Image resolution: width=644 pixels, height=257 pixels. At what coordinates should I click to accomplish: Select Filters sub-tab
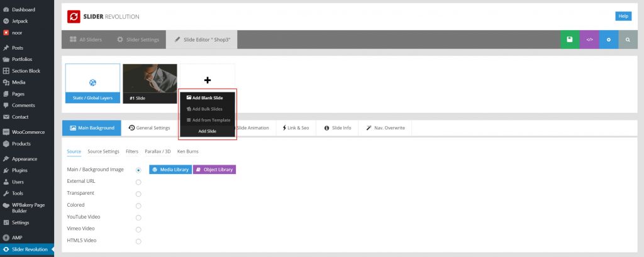coord(132,151)
